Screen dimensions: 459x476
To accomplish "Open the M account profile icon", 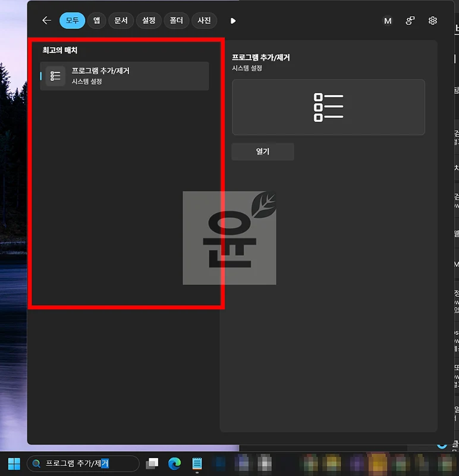I will click(388, 21).
